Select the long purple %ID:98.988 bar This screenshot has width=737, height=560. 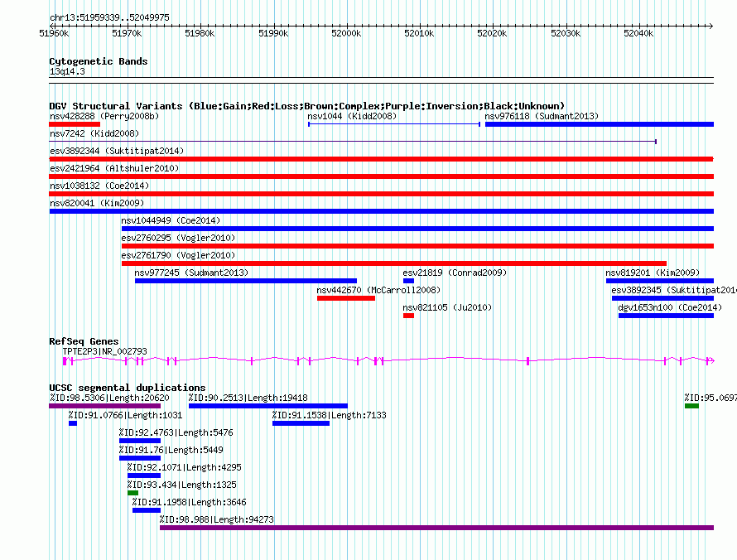[x=436, y=528]
